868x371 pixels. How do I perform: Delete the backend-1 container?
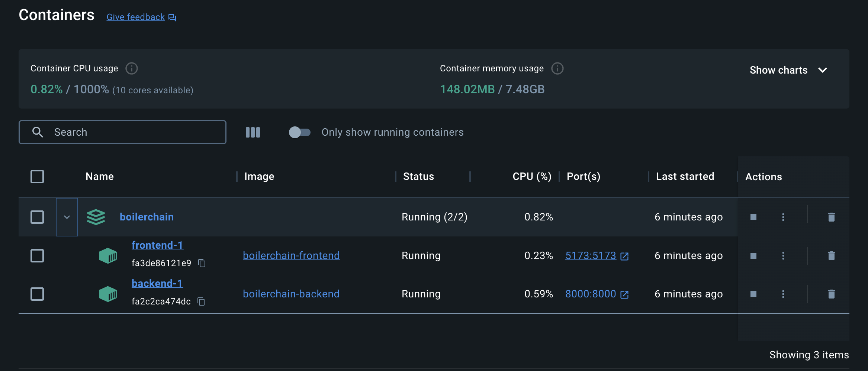[x=832, y=294]
